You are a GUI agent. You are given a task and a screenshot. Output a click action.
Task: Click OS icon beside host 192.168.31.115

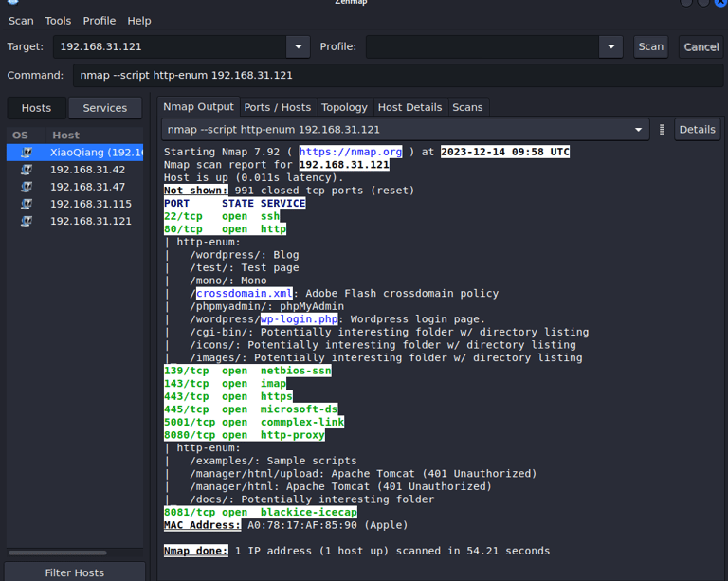coord(27,204)
